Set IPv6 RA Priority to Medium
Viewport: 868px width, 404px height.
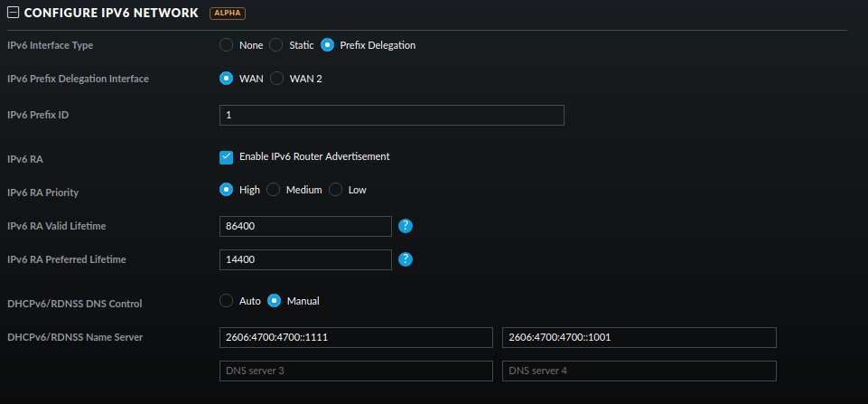[274, 190]
